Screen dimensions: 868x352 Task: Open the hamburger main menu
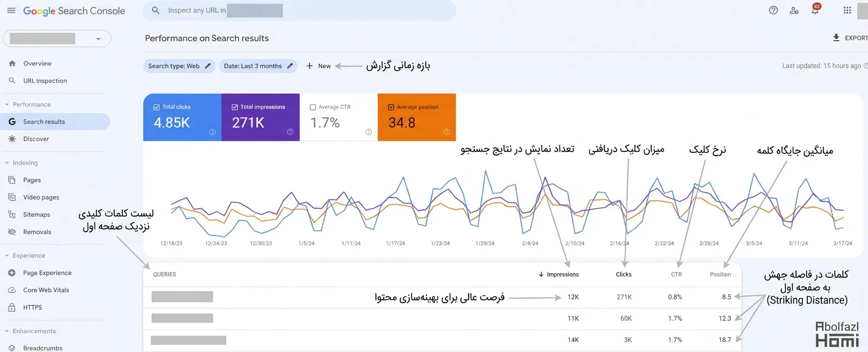tap(11, 11)
